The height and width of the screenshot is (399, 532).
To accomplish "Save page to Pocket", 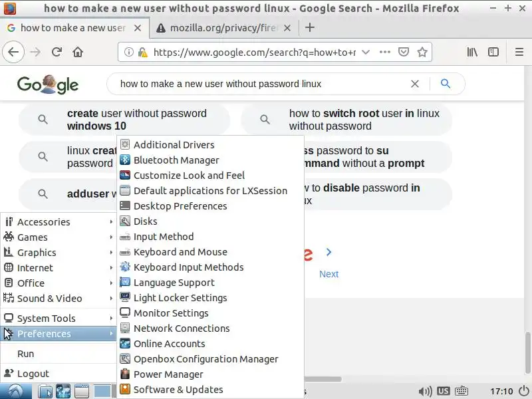I will [404, 52].
